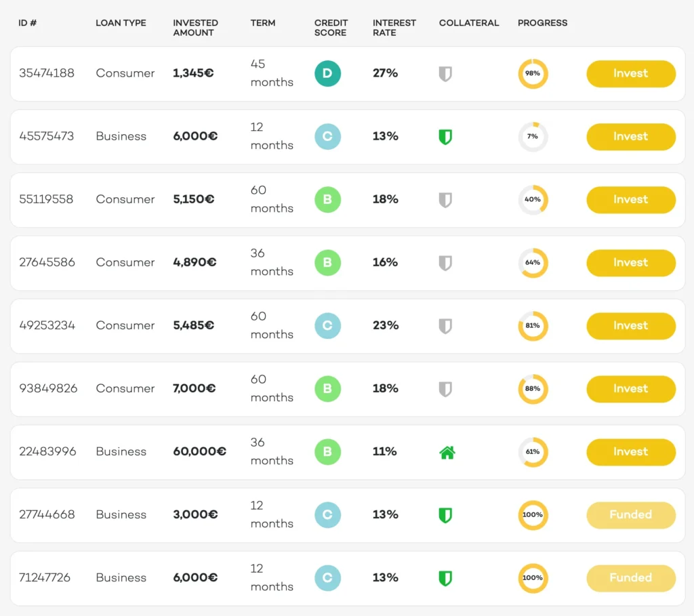Click the gray shield collateral icon for loan 93849826
Viewport: 694px width, 616px height.
(445, 389)
